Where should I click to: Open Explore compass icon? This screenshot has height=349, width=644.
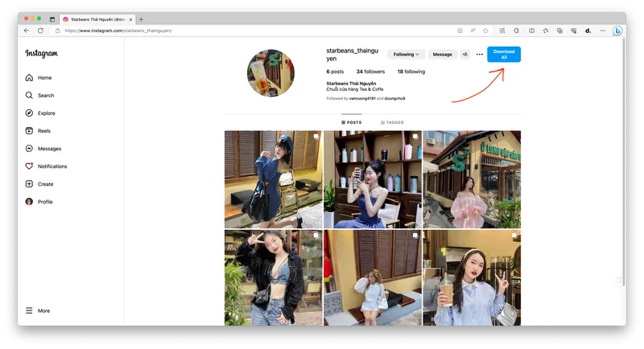pyautogui.click(x=30, y=113)
